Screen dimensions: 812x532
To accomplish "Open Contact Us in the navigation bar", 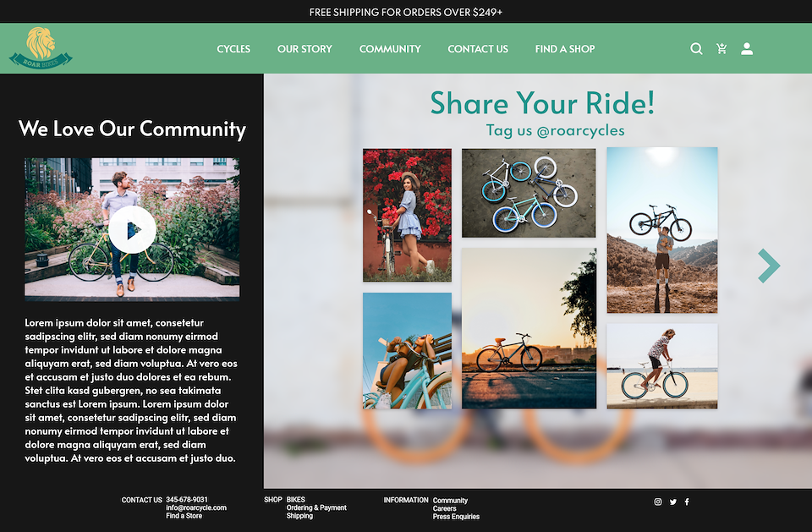I will click(478, 49).
